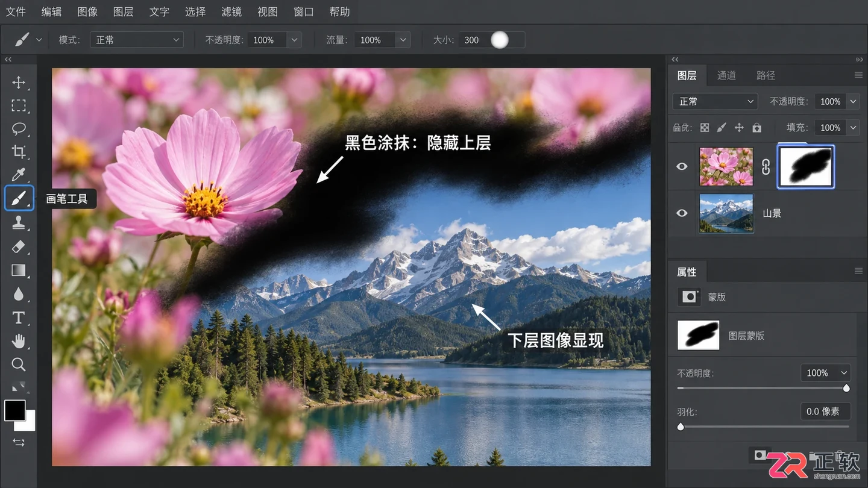Open the 帮助 menu
Screen dimensions: 868x488
pyautogui.click(x=340, y=12)
